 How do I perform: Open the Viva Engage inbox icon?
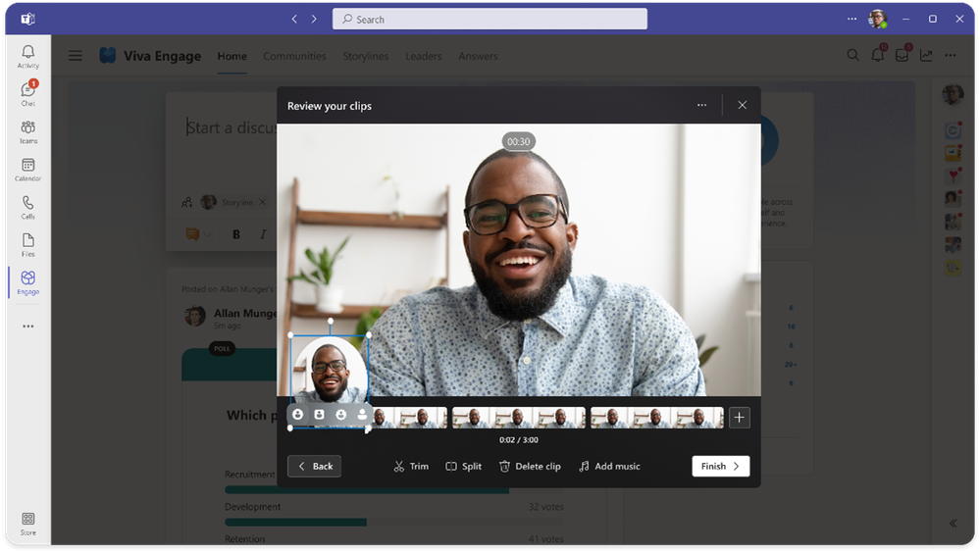902,55
